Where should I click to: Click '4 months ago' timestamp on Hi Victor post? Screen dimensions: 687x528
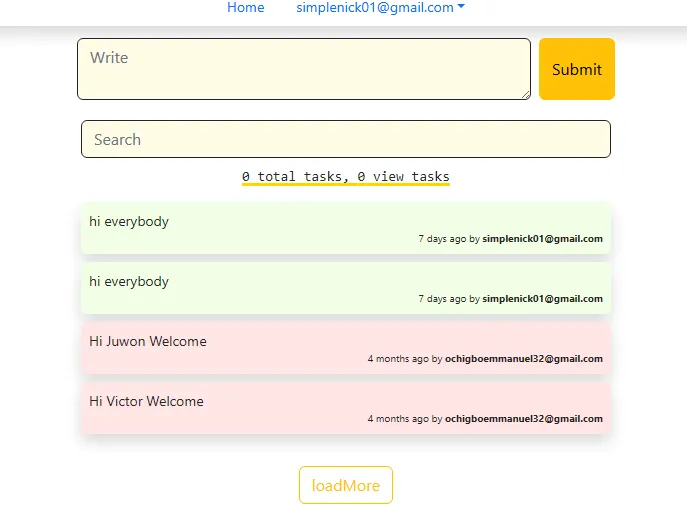(398, 419)
